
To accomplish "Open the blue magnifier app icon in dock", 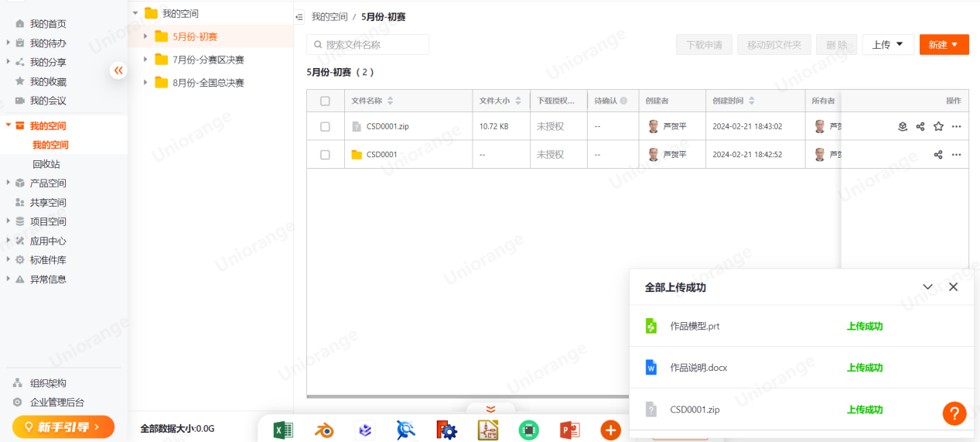I will pyautogui.click(x=406, y=430).
